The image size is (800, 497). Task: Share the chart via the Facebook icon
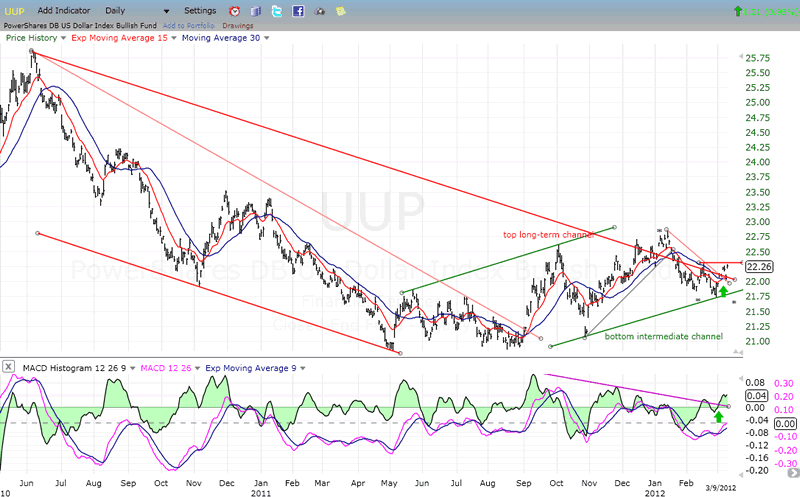[298, 11]
